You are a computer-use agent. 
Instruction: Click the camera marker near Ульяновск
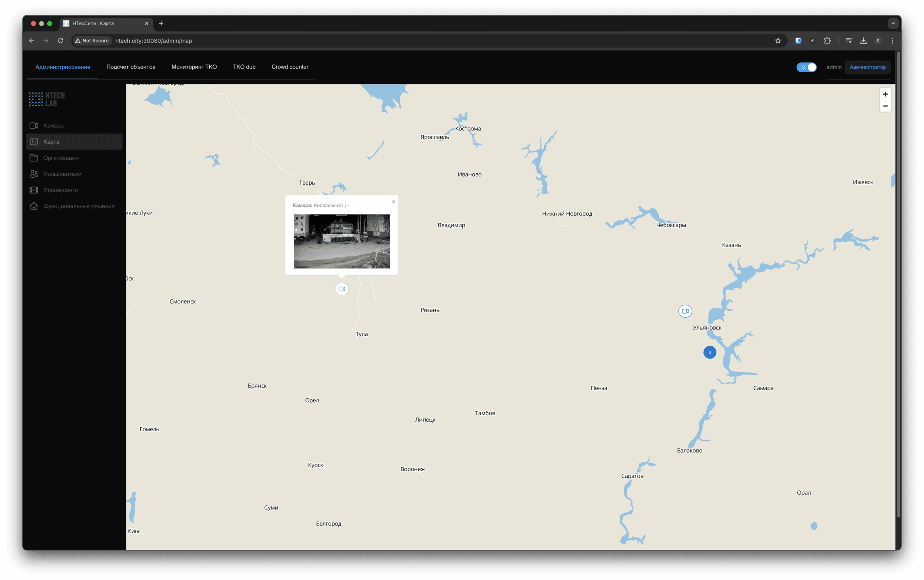tap(685, 311)
